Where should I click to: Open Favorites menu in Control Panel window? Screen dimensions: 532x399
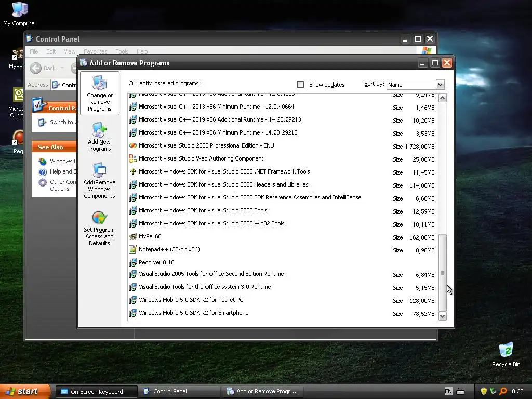tap(96, 51)
